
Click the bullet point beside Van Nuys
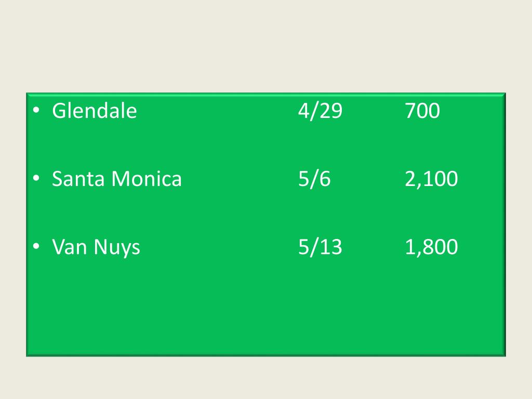click(35, 246)
